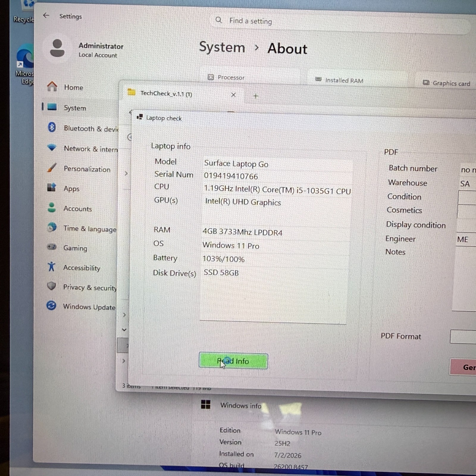This screenshot has height=476, width=476.
Task: Open Home in Settings sidebar
Action: tap(73, 87)
